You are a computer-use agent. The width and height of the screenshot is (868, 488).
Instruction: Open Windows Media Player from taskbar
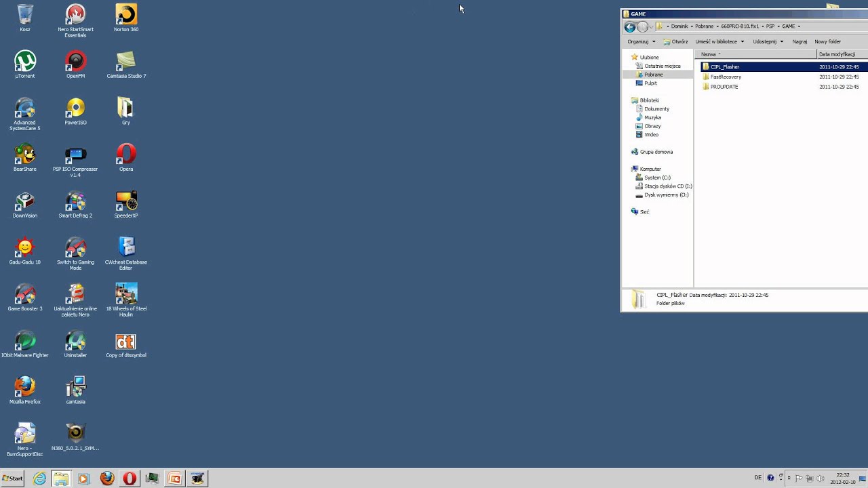[83, 479]
